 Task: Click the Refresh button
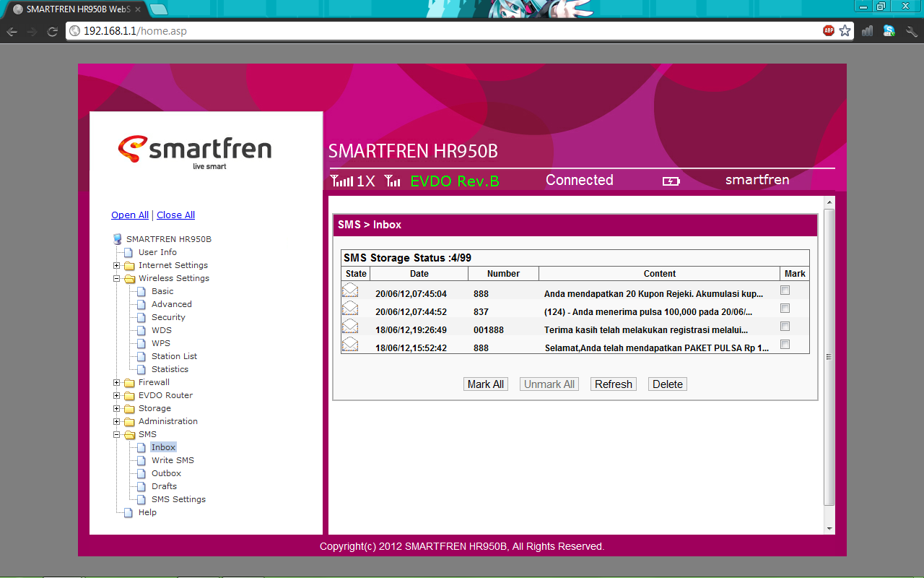click(614, 384)
